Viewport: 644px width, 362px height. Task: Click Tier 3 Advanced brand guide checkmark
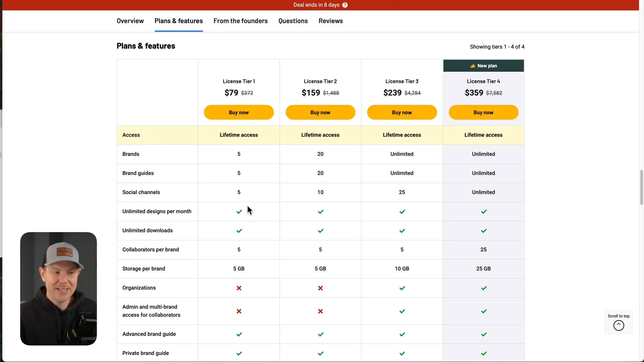pyautogui.click(x=402, y=335)
